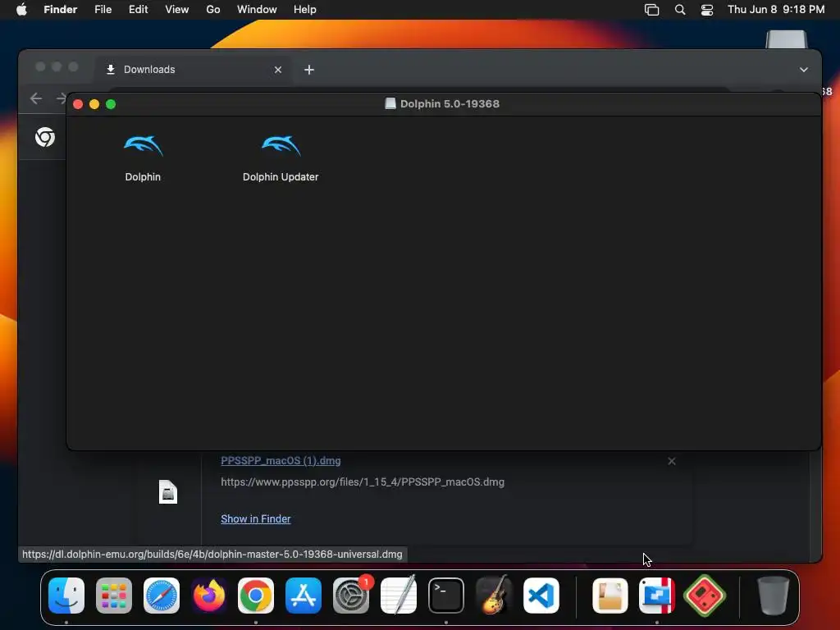Open Finder from the Dock
Viewport: 840px width, 630px height.
tap(66, 596)
